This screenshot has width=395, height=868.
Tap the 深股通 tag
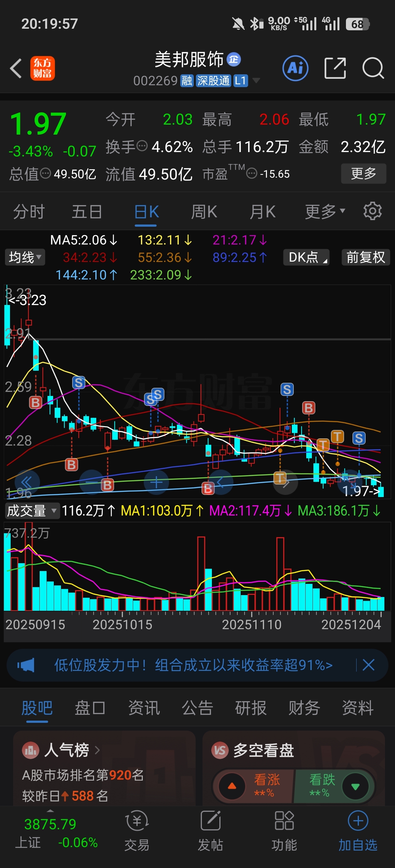(213, 81)
